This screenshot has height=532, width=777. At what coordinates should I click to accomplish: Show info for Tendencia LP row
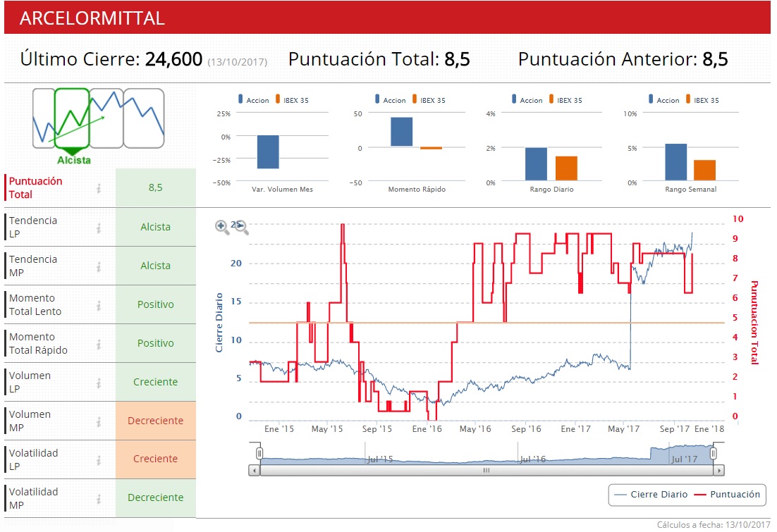99,228
